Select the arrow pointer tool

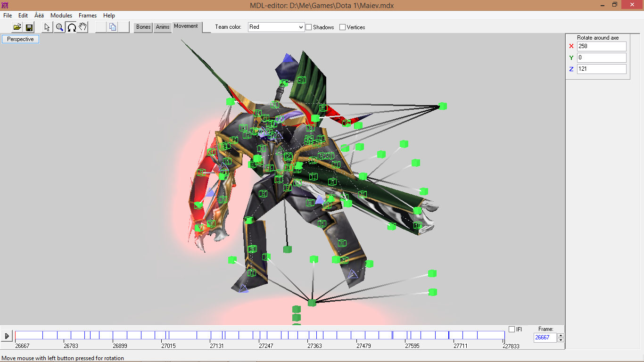[48, 27]
